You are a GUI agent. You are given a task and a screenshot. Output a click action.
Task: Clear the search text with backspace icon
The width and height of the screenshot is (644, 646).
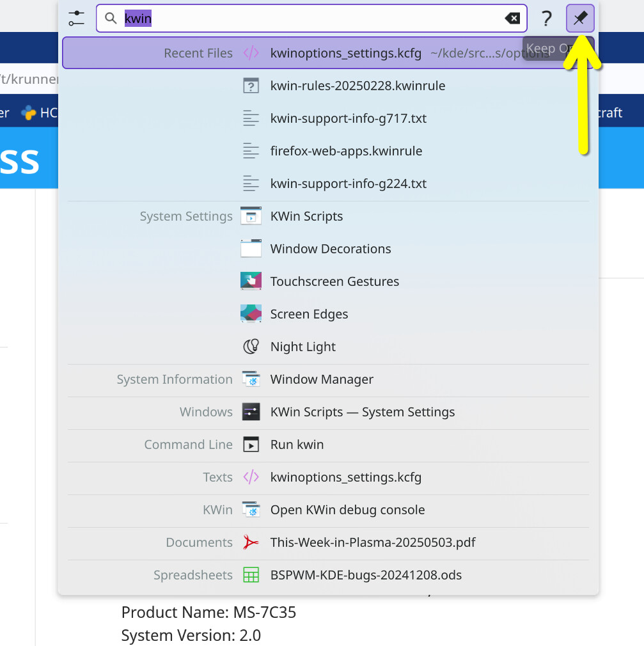pos(512,18)
